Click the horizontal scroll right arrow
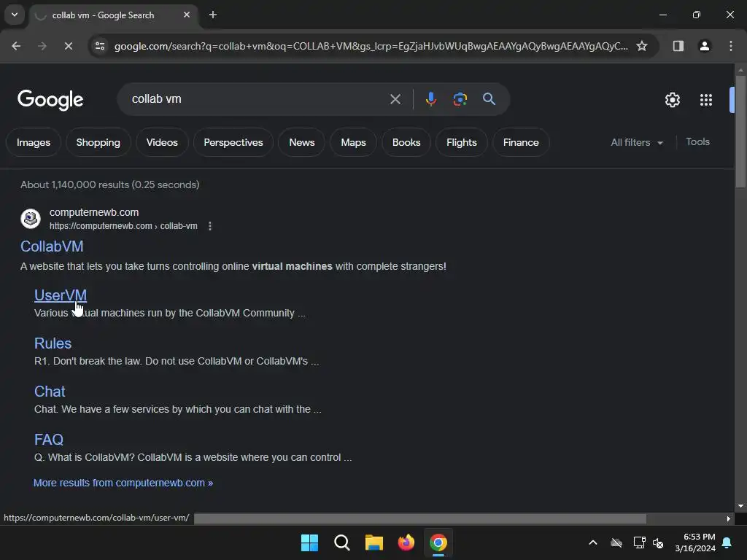 [x=729, y=518]
